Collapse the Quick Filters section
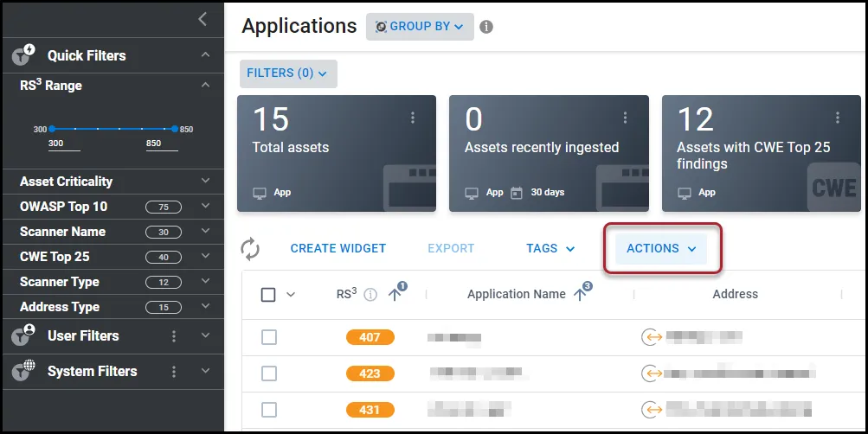Screen dimensions: 868x434 pyautogui.click(x=205, y=54)
